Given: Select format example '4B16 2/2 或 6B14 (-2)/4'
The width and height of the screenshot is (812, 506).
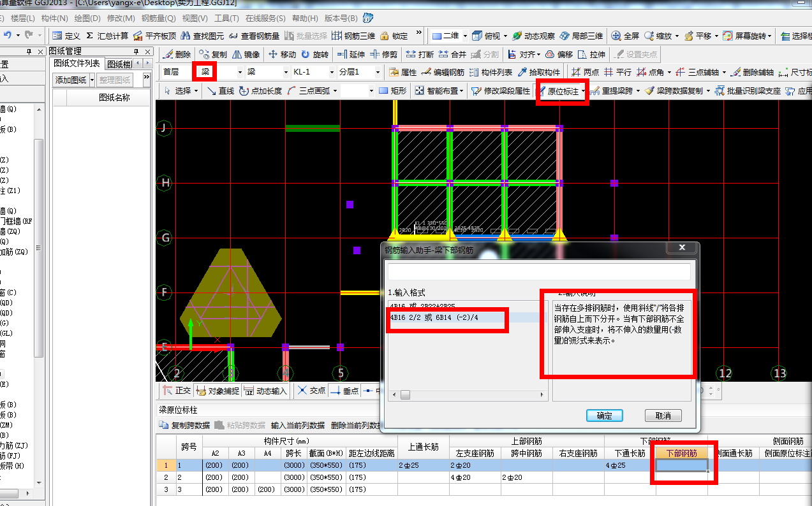Looking at the screenshot, I should point(434,317).
